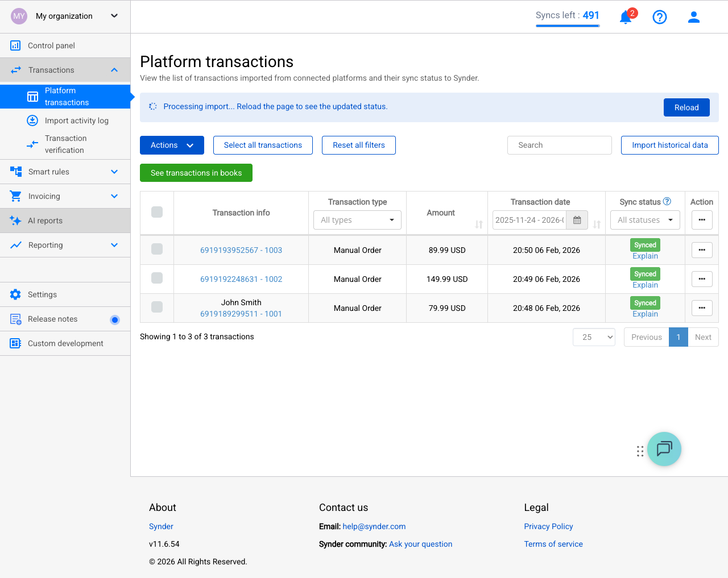Open transaction 6919192248631 - 1002 link

point(241,279)
